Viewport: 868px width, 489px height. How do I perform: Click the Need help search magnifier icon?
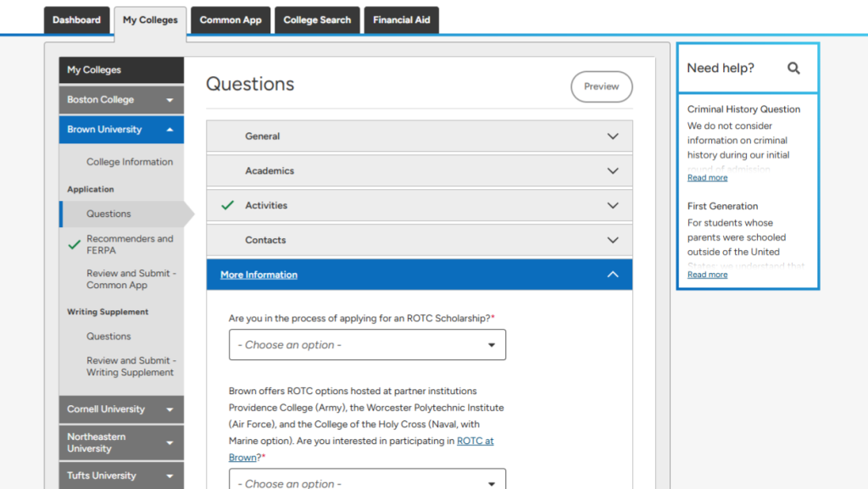(793, 69)
